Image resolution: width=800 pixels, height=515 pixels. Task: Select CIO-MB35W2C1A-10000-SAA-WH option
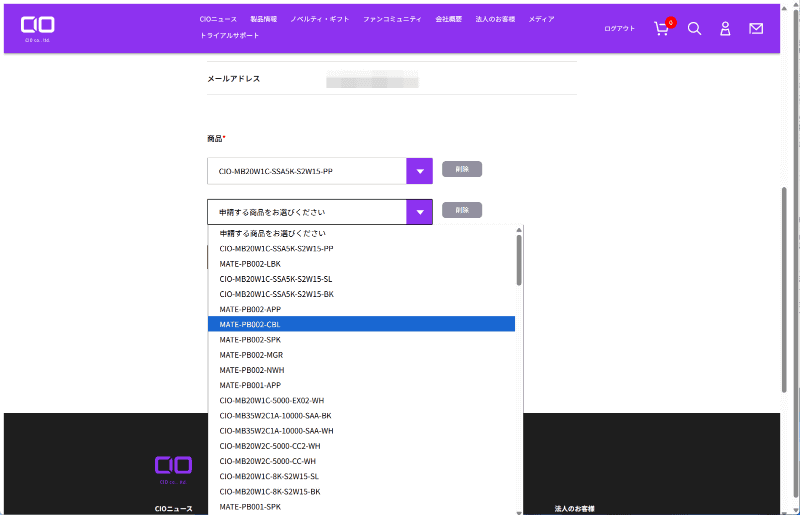(361, 431)
